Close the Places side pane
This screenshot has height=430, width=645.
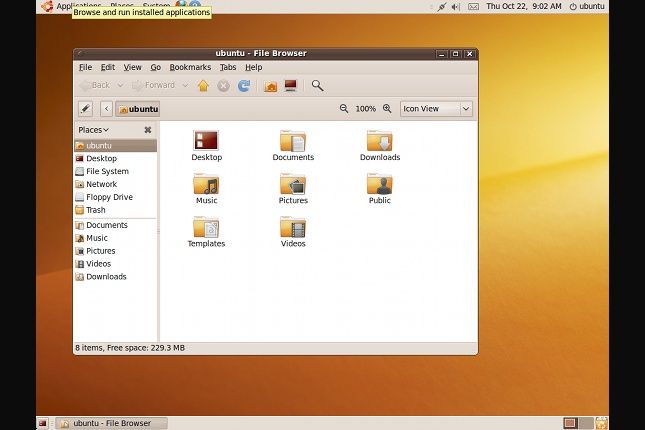(x=148, y=130)
